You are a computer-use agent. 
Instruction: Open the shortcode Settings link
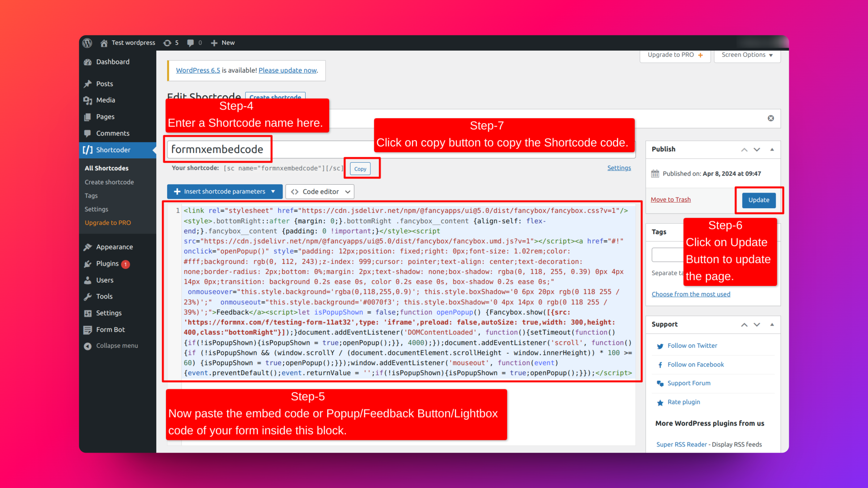pos(619,168)
